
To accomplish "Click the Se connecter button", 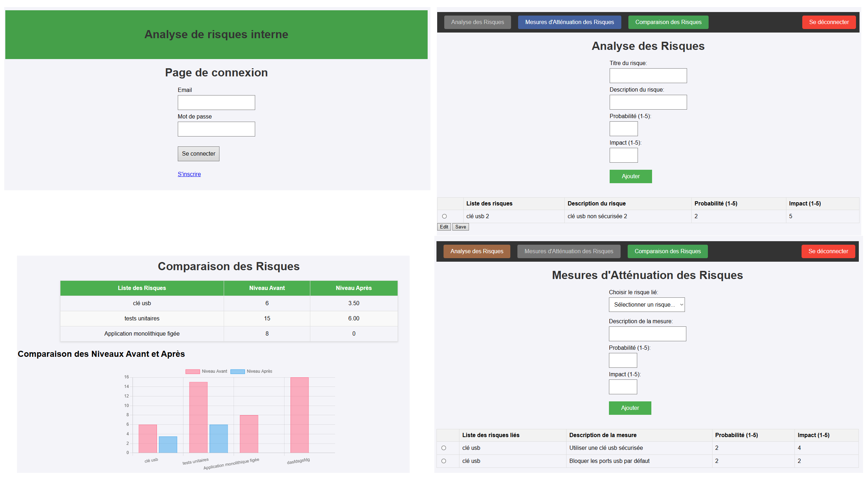I will point(198,153).
